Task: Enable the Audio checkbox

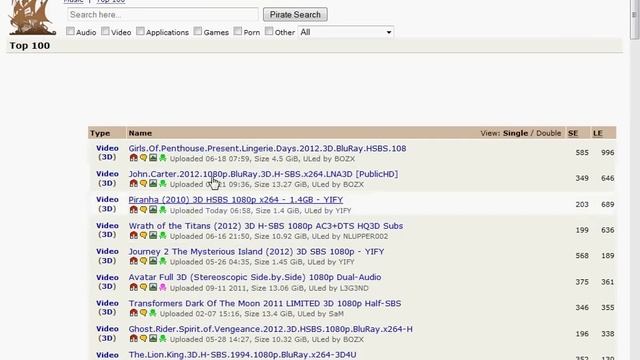Action: 70,31
